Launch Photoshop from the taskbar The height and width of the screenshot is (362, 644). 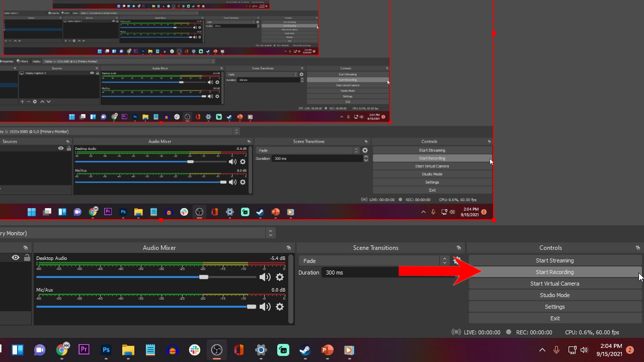pyautogui.click(x=106, y=349)
